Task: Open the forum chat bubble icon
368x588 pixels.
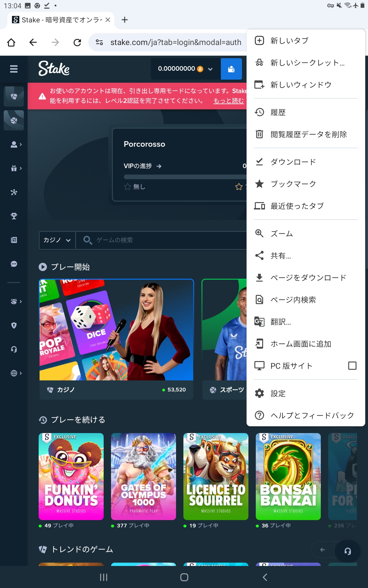Action: pos(14,264)
